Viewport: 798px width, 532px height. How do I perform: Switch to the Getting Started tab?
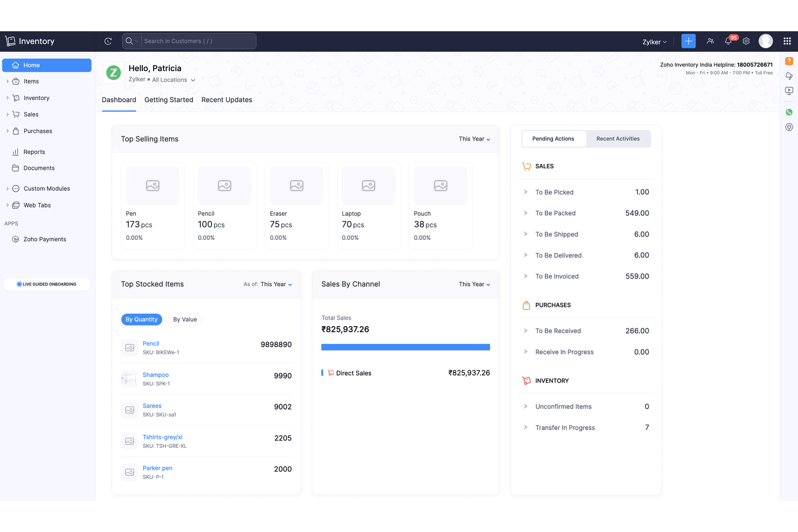point(169,100)
